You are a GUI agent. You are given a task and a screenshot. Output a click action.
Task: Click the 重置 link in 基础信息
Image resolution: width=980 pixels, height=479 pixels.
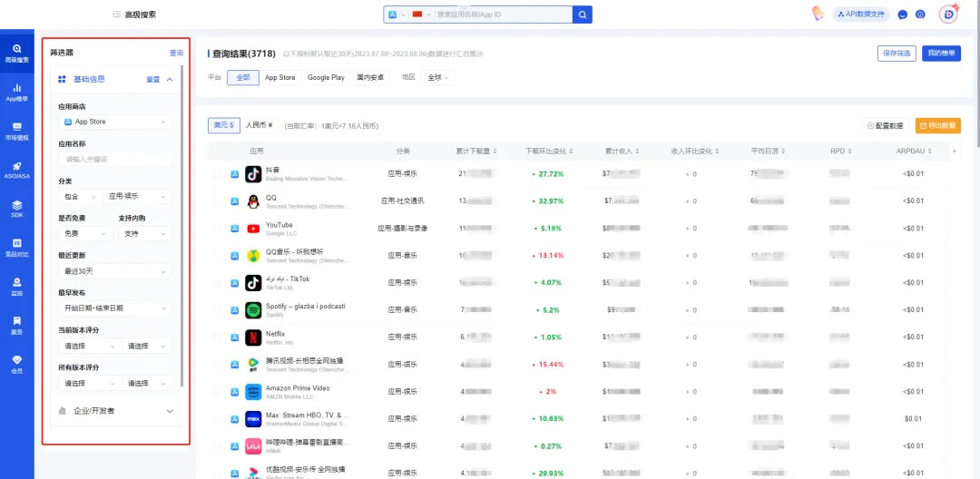point(152,79)
